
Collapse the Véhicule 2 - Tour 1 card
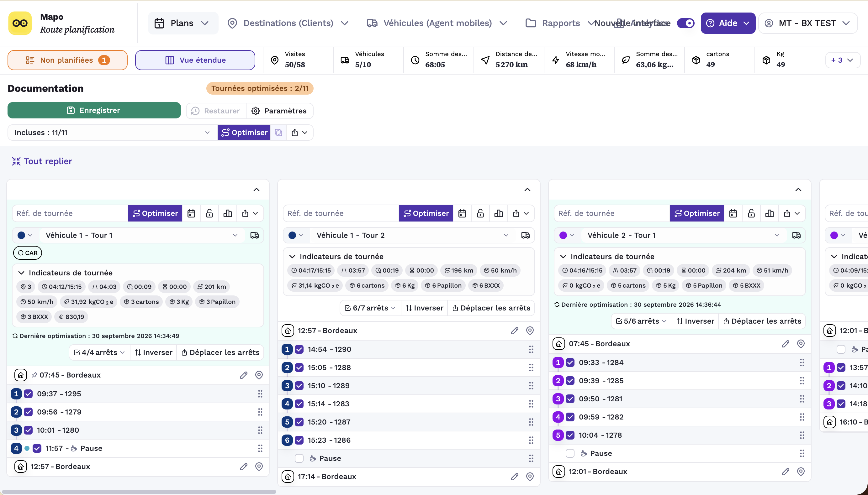[x=798, y=190]
